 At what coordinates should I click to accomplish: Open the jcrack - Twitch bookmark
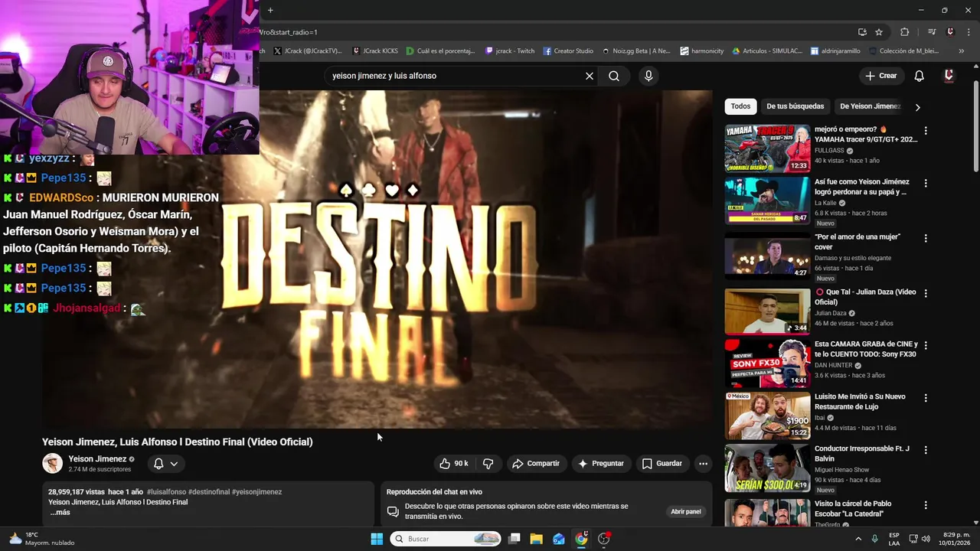coord(510,51)
